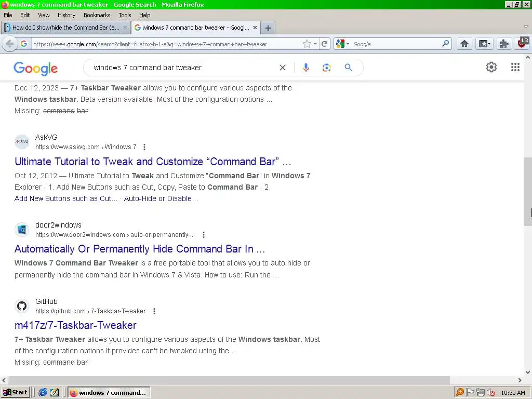
Task: Click the network tray icon
Action: click(x=480, y=392)
